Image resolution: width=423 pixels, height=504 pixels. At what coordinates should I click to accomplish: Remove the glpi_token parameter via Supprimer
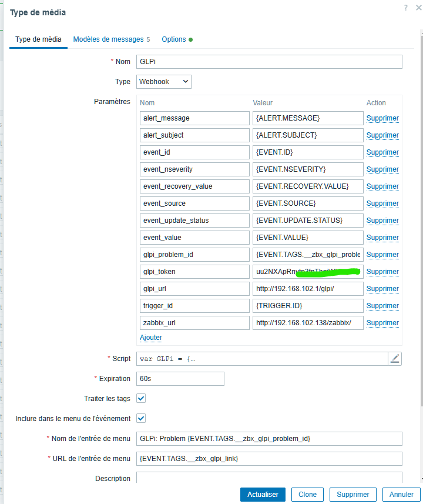click(x=382, y=272)
